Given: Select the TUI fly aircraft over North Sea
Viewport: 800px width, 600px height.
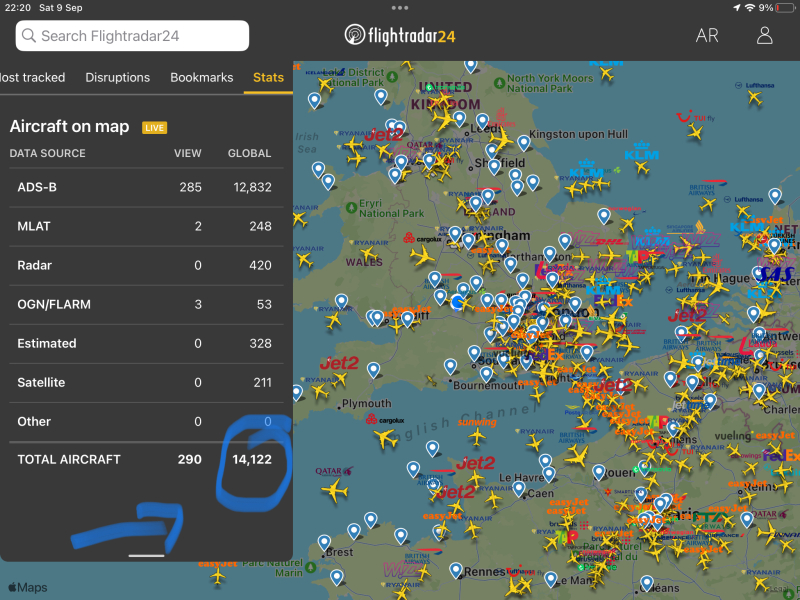Looking at the screenshot, I should point(695,133).
